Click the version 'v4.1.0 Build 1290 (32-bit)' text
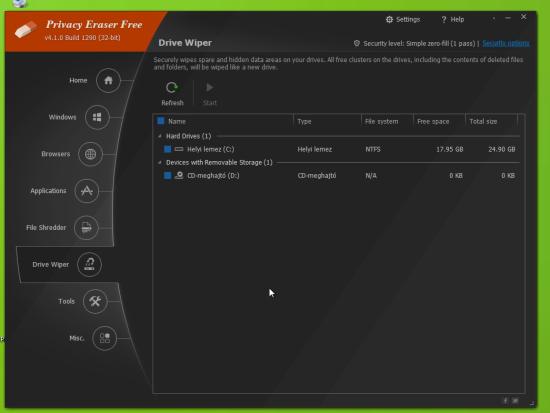 (82, 38)
